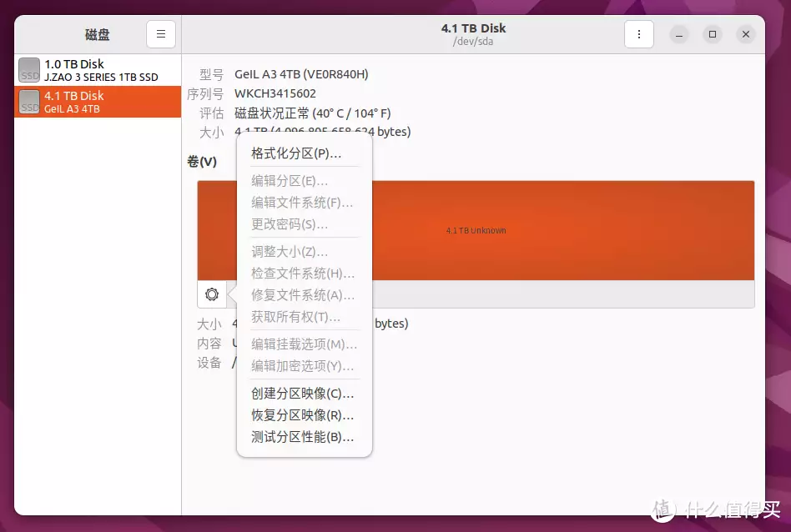Click the greyed 检查文件系统(H)… entry
This screenshot has height=532, width=791.
[x=305, y=273]
